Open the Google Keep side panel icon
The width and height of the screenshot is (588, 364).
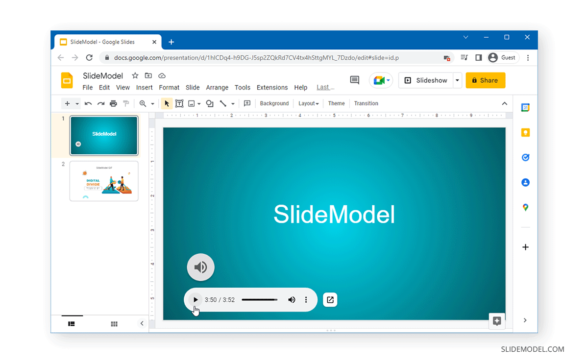coord(525,133)
